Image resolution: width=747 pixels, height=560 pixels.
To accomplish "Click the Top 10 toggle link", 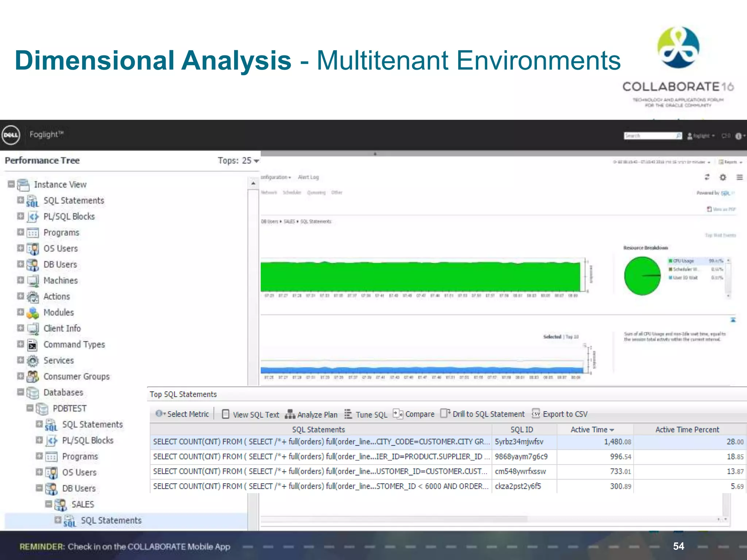I will tap(572, 337).
